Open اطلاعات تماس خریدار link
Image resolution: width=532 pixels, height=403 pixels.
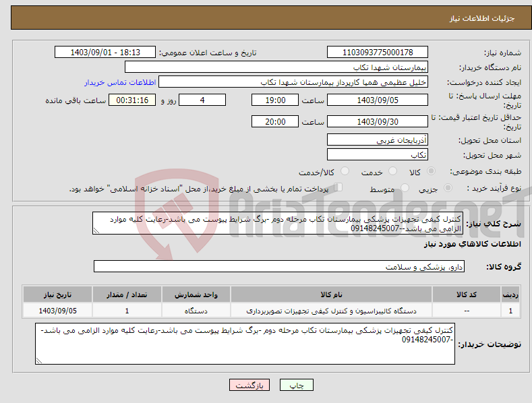point(120,82)
